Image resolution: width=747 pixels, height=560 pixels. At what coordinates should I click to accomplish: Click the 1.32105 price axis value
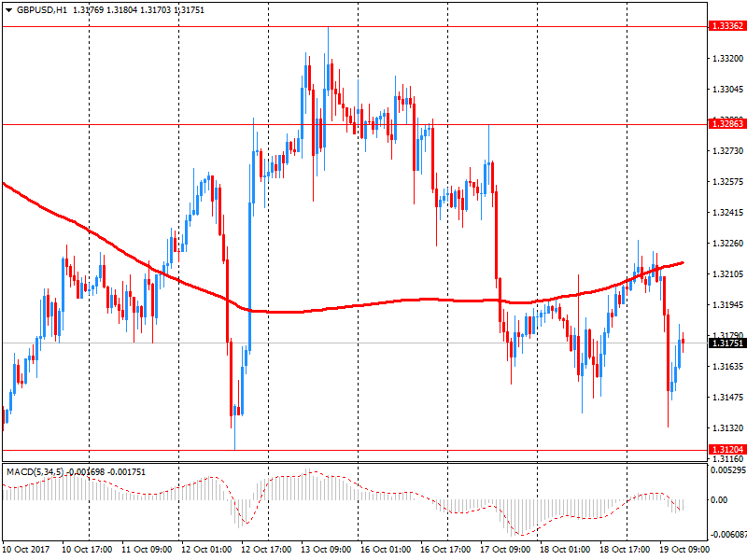(x=728, y=273)
